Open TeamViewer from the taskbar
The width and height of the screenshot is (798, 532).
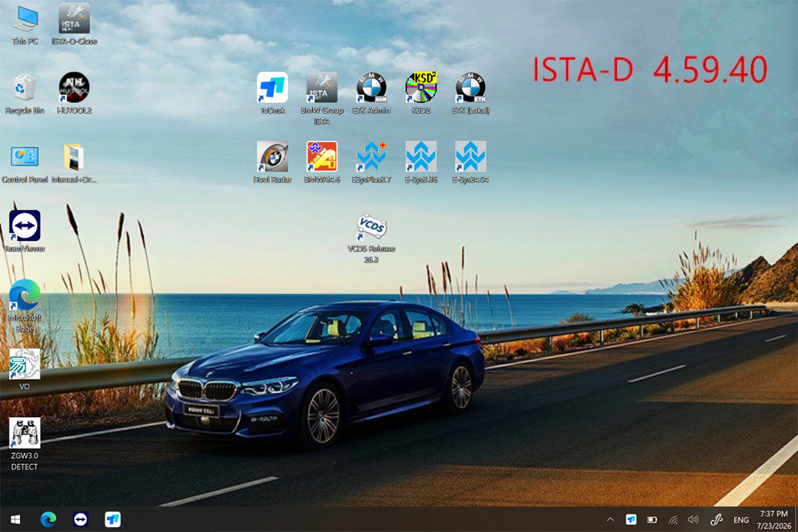[x=81, y=519]
